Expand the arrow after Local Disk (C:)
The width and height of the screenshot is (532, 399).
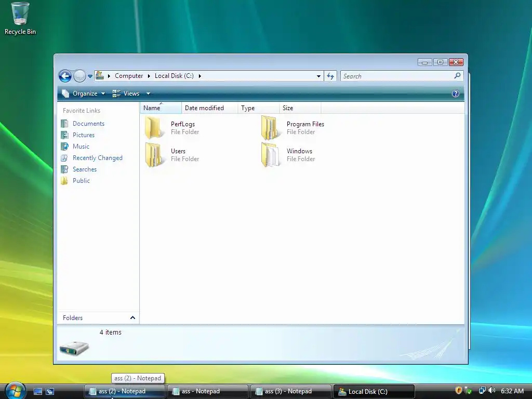pyautogui.click(x=199, y=76)
